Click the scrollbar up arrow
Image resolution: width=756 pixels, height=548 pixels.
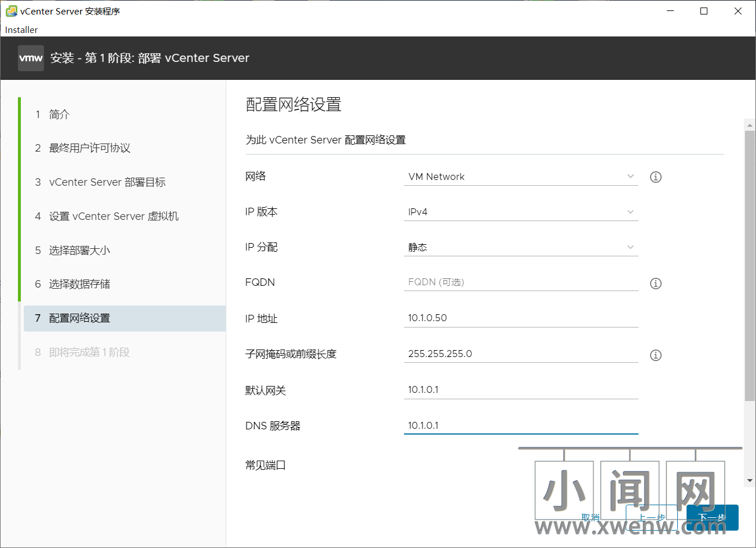(x=750, y=125)
